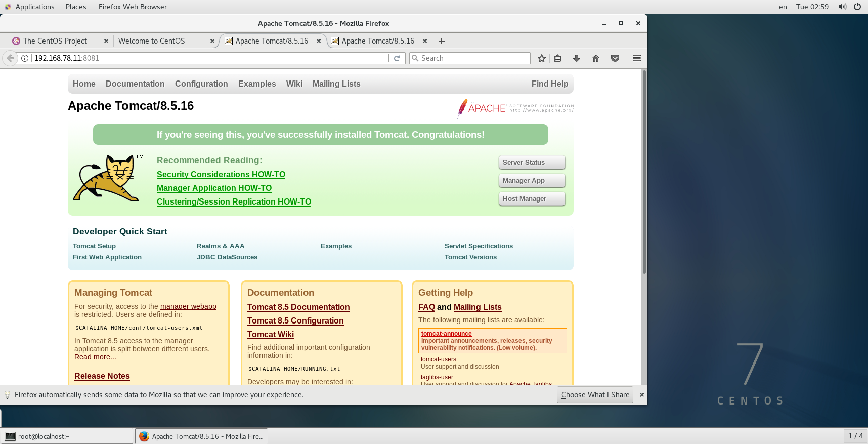Open the Applications menu
Viewport: 868px width, 444px height.
[29, 7]
